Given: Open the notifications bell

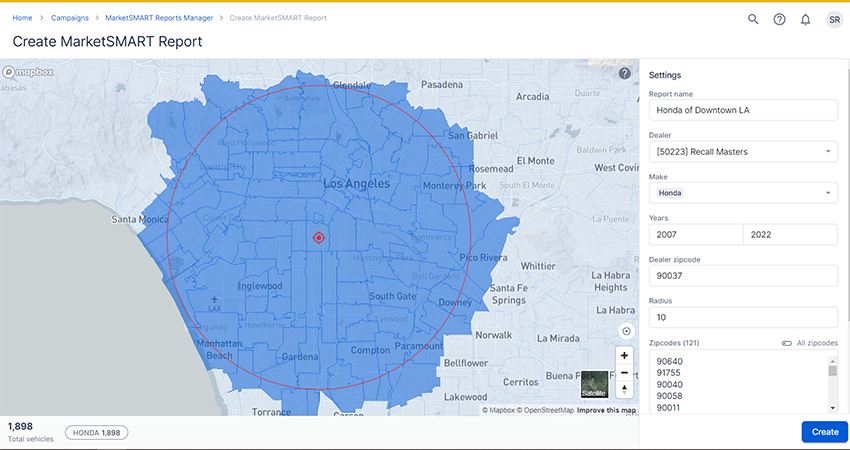Looking at the screenshot, I should [806, 20].
